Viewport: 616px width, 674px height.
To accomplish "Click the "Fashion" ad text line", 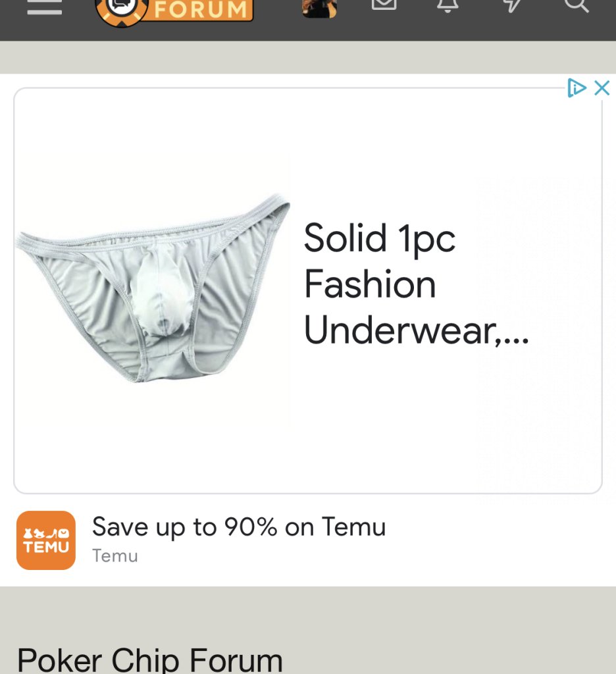I will pyautogui.click(x=370, y=284).
